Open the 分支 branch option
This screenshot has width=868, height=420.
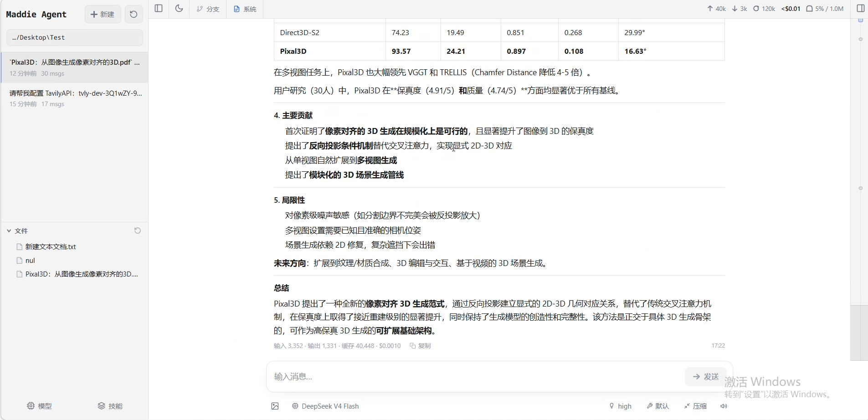click(208, 9)
